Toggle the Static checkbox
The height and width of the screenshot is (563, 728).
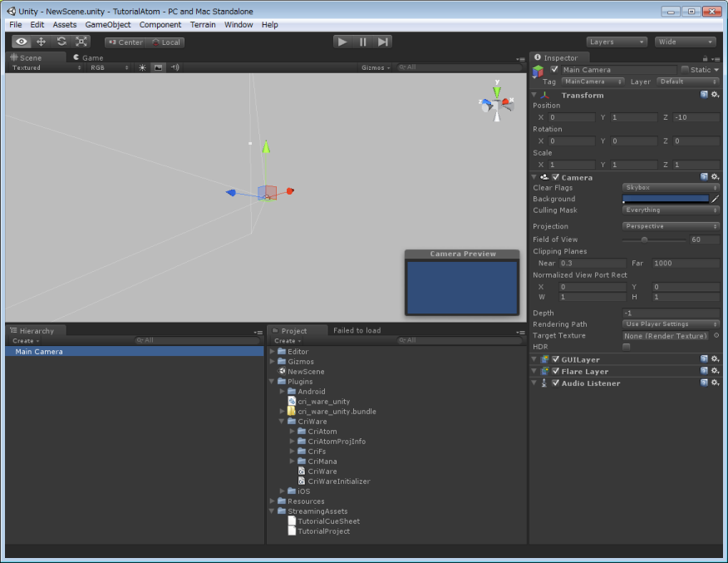click(x=685, y=69)
